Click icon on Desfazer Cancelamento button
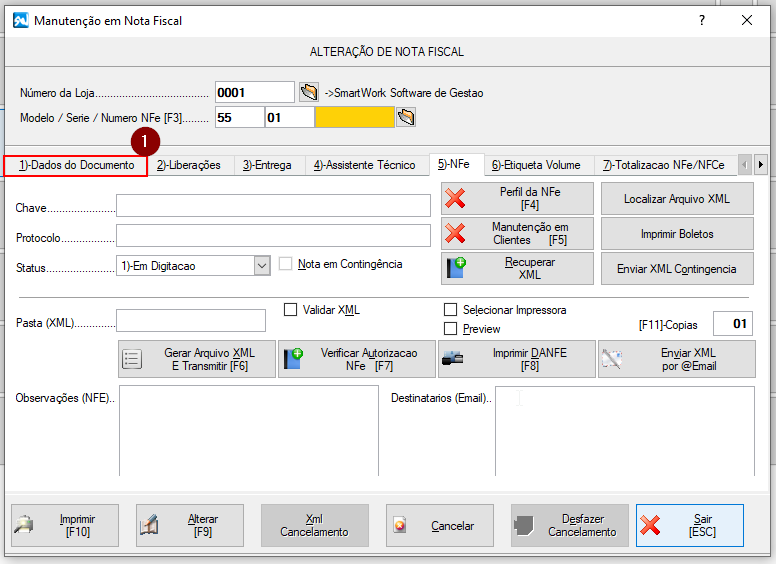Viewport: 776px width, 564px height. coord(524,525)
